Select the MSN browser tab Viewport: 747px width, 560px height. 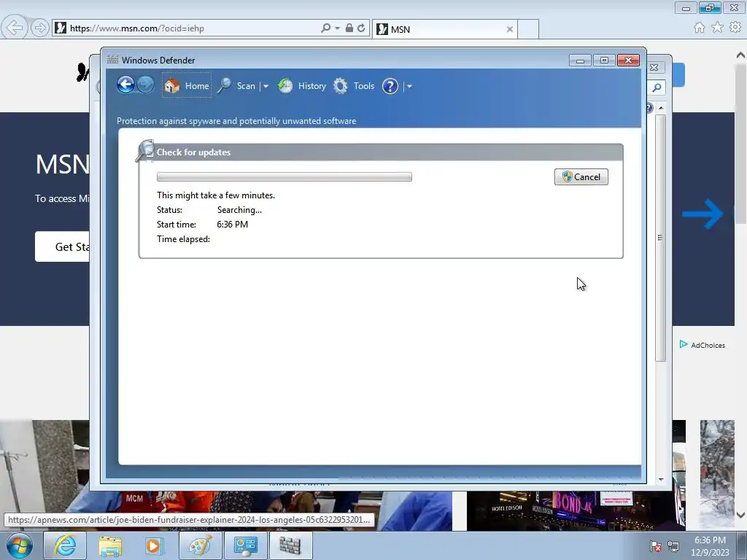pyautogui.click(x=444, y=29)
